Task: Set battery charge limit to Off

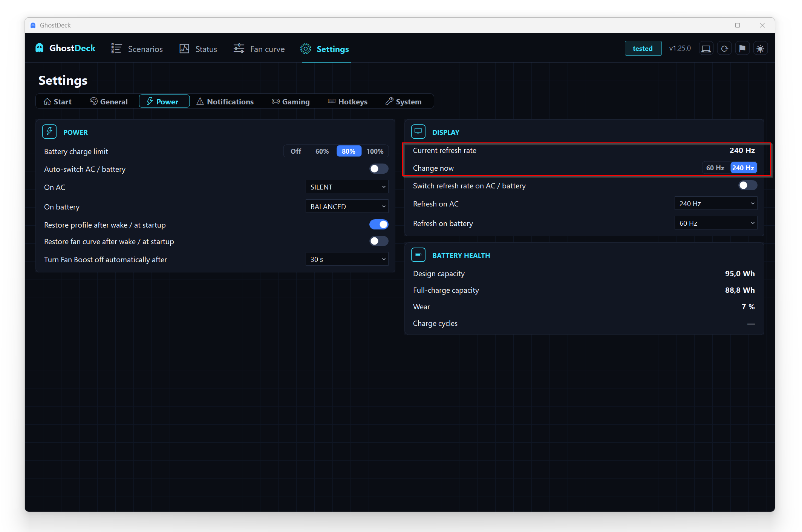Action: coord(296,151)
